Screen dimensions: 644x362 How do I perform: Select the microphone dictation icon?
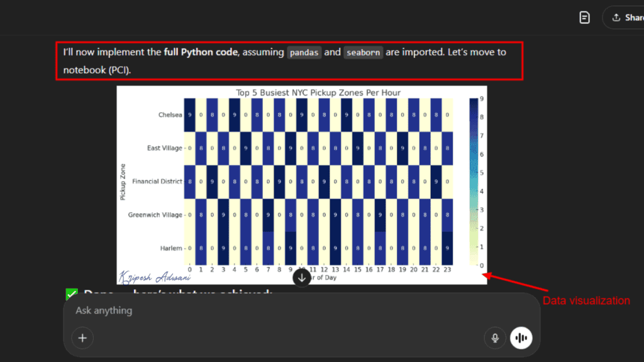click(x=495, y=337)
